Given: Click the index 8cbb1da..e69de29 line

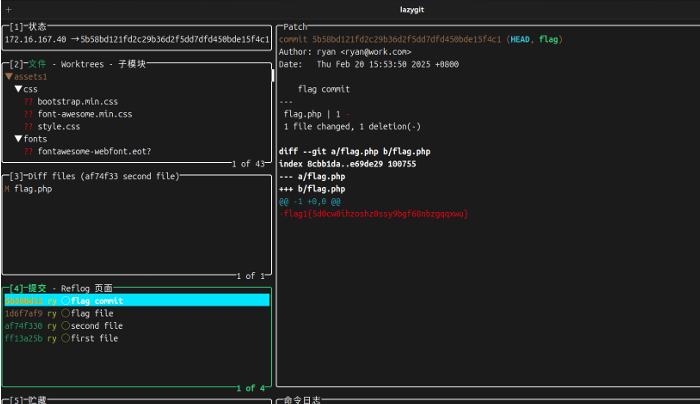Looking at the screenshot, I should [347, 164].
